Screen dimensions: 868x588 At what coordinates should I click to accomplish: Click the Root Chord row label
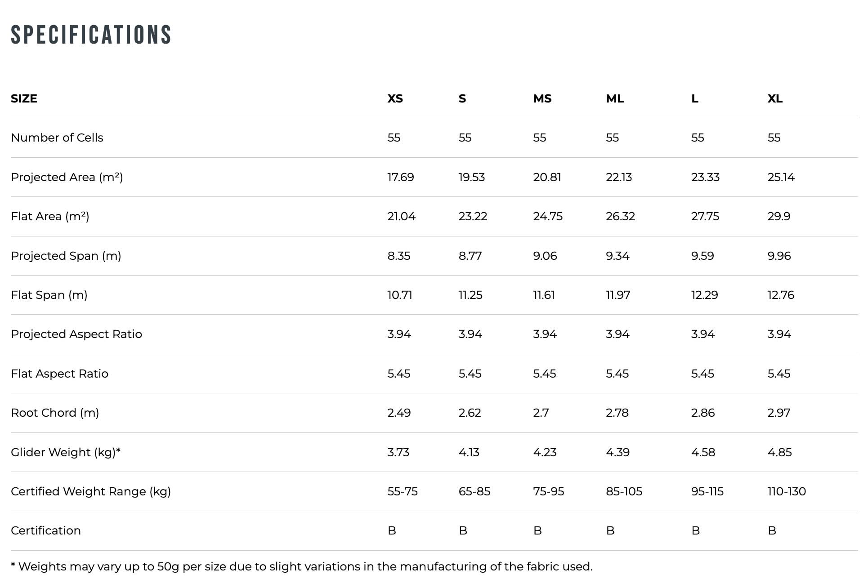(55, 413)
